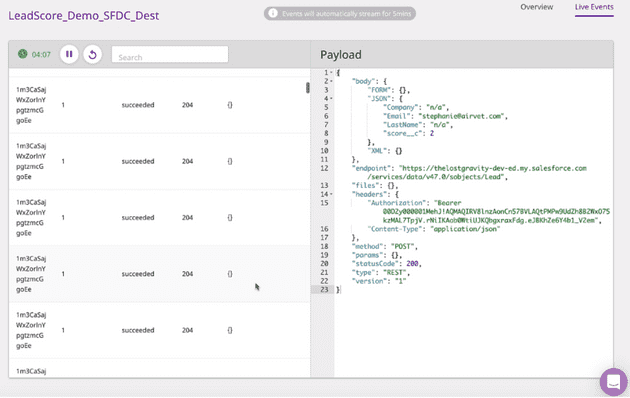
Task: Click the LeadScore_Demo_SFDC_Dest title
Action: tap(84, 16)
